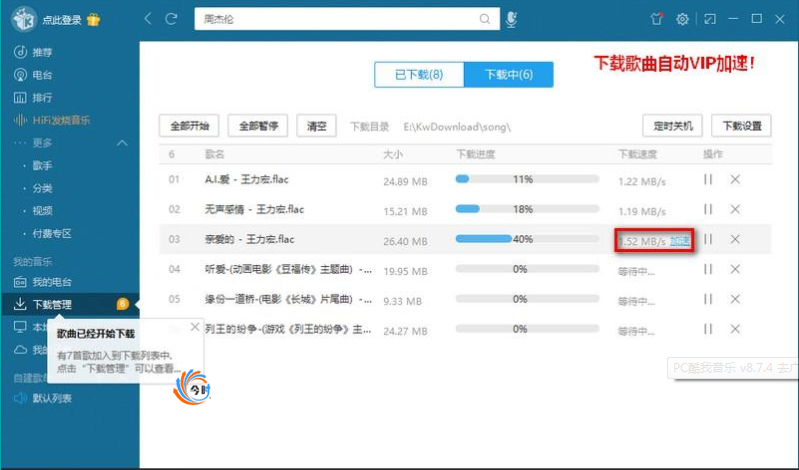The image size is (799, 470).
Task: Click the refresh icon
Action: point(171,19)
